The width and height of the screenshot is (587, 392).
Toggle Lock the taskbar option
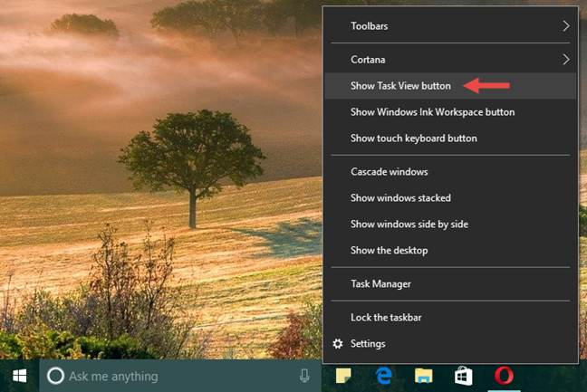pyautogui.click(x=450, y=318)
